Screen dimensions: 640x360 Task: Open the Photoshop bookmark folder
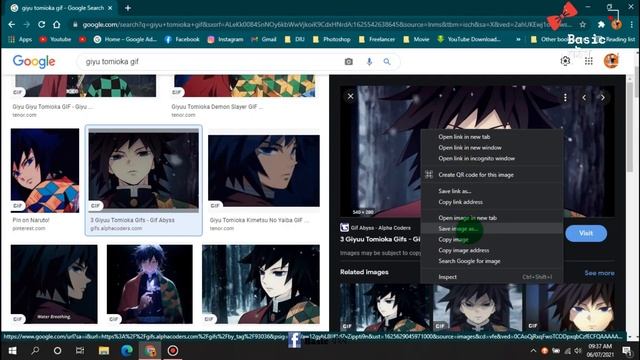coord(331,39)
